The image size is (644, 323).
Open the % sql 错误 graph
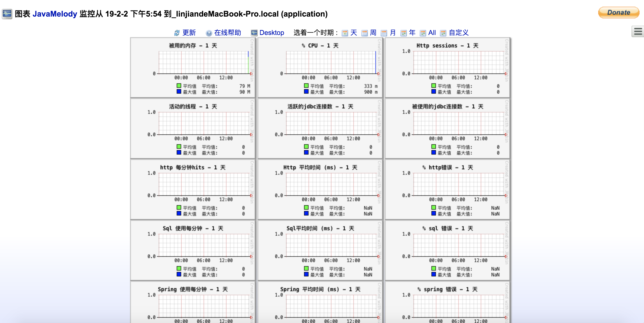447,251
